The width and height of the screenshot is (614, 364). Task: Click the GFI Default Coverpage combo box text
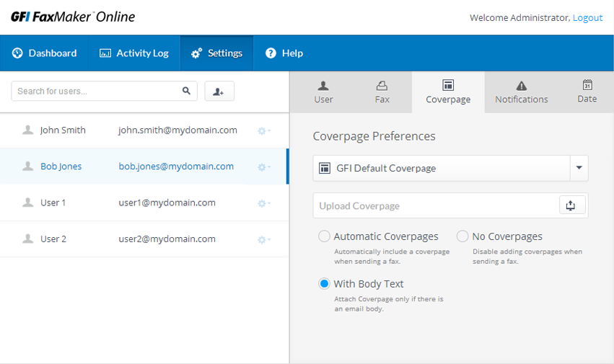click(x=386, y=168)
